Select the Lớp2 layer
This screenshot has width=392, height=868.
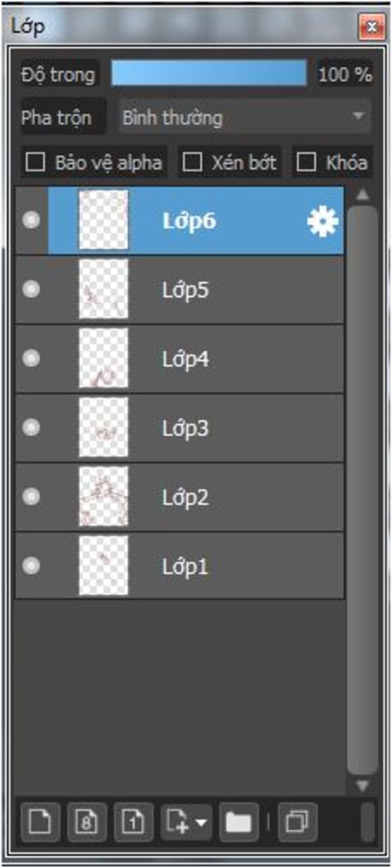[180, 497]
